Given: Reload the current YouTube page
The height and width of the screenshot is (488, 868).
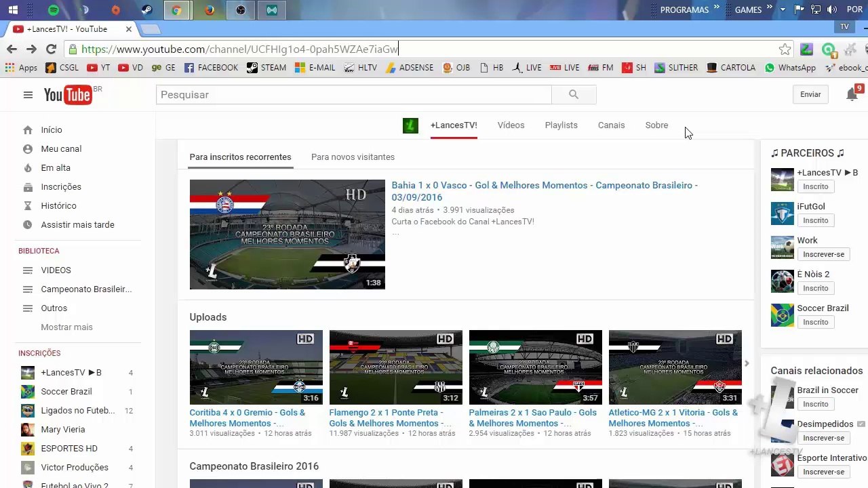Looking at the screenshot, I should 51,49.
